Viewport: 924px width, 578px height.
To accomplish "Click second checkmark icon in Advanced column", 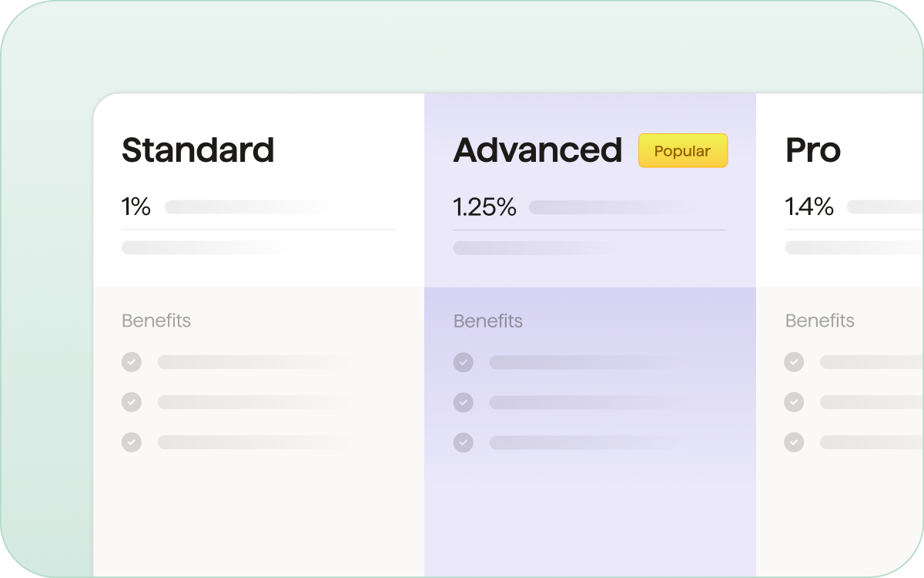I will click(x=463, y=402).
